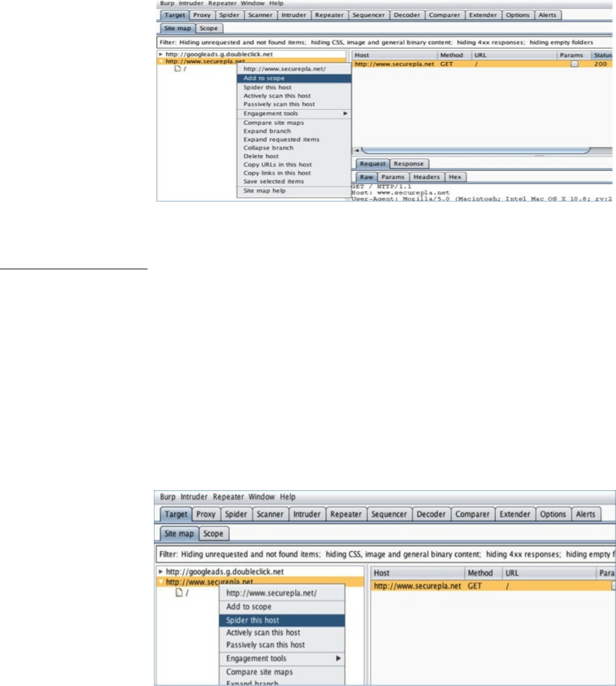
Task: Click left scroll arrow under upper request table
Action: pos(357,151)
